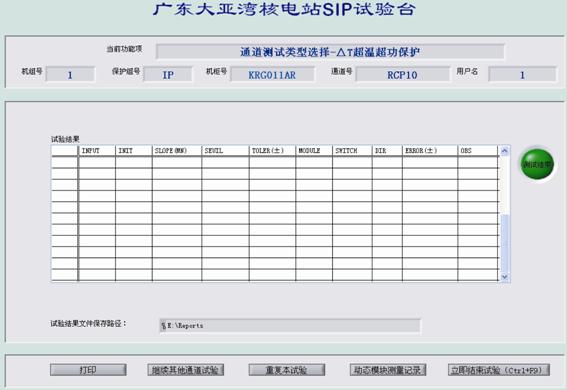Click the table vertical scrollbar thumb
This screenshot has width=567, height=390.
pos(504,243)
